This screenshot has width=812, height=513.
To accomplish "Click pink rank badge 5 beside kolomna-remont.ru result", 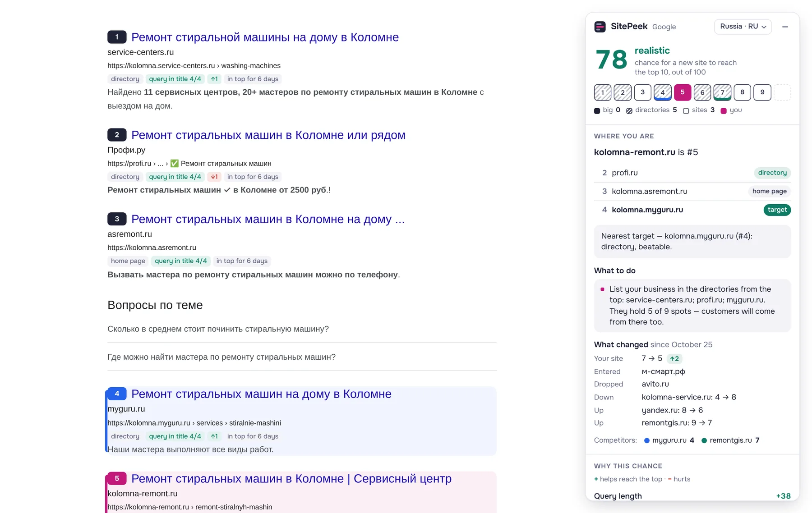I will 117,478.
